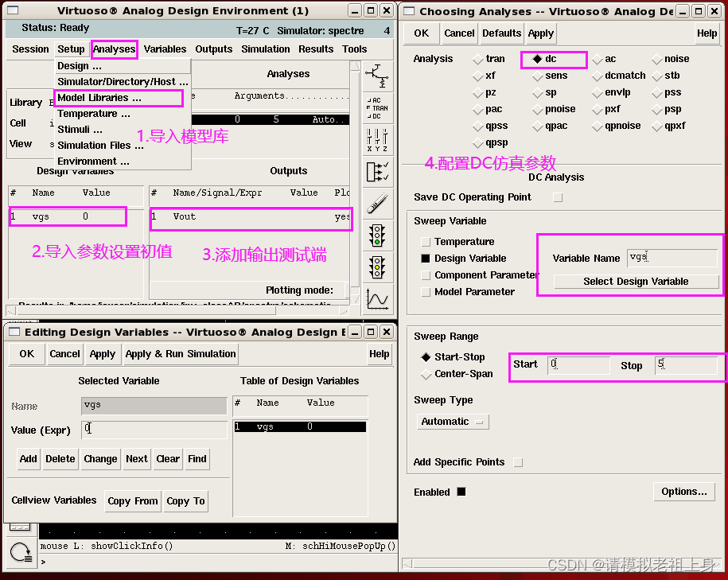Open window menu of Editing Design Variables window
Screen dimensions: 728x580
click(x=14, y=332)
